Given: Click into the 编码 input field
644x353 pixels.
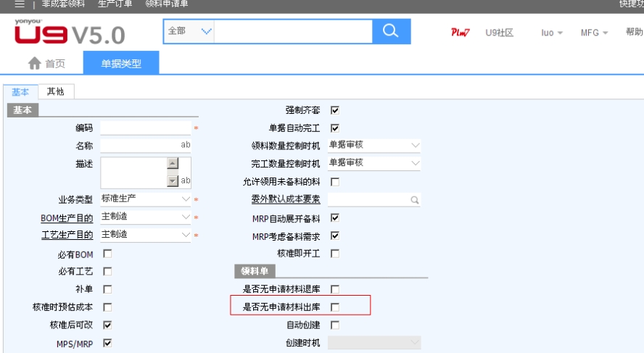Looking at the screenshot, I should pyautogui.click(x=145, y=128).
